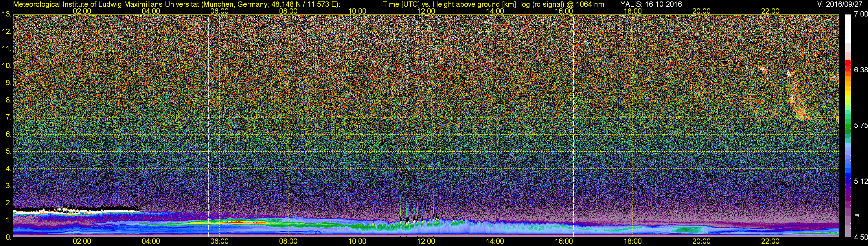Click the 6.38 value on the color scale
Image resolution: width=868 pixels, height=246 pixels.
pyautogui.click(x=861, y=70)
